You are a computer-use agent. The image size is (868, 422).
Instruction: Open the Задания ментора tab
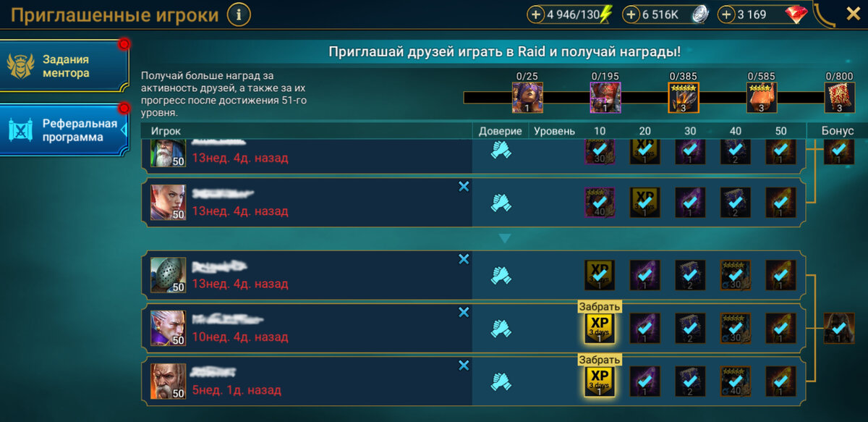coord(65,66)
